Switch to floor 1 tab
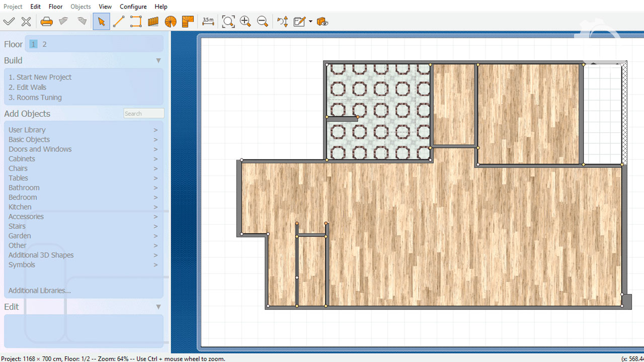This screenshot has height=362, width=644. click(33, 44)
